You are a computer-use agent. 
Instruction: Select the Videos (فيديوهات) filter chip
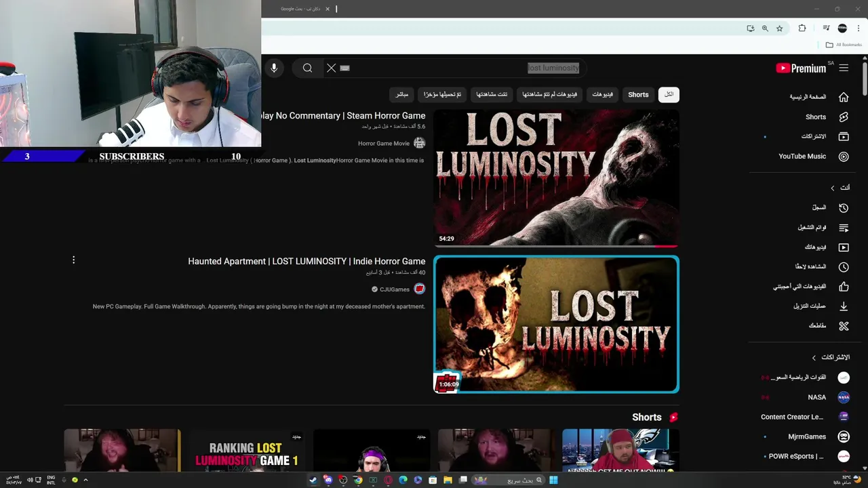[x=602, y=94]
